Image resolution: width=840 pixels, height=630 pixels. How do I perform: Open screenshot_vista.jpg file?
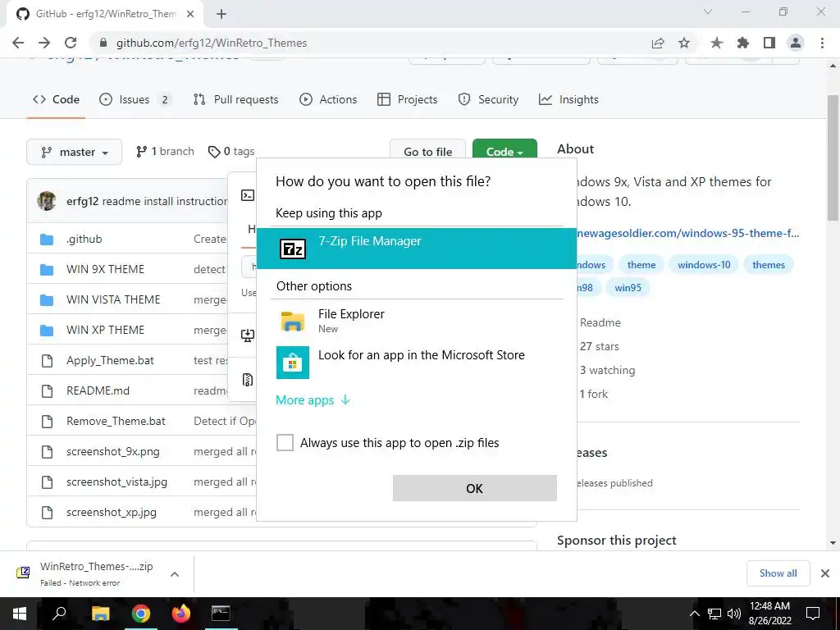116,482
